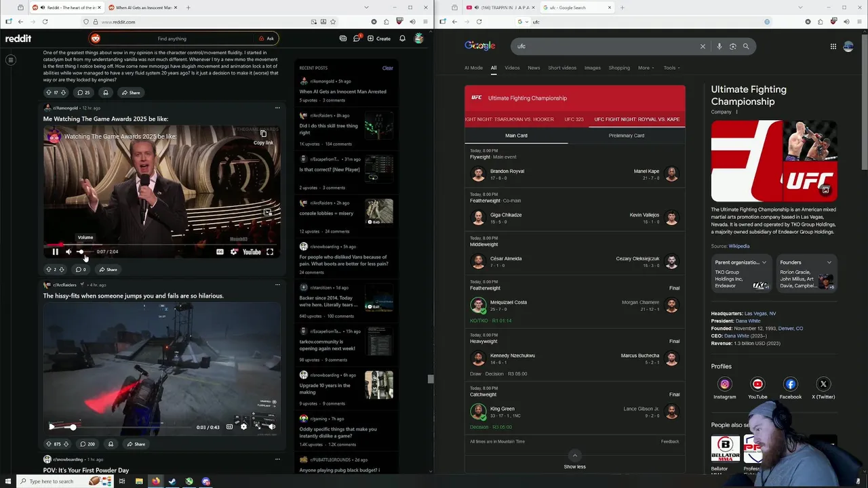The width and height of the screenshot is (868, 488).
Task: Open UFC Instagram profile
Action: tap(724, 388)
